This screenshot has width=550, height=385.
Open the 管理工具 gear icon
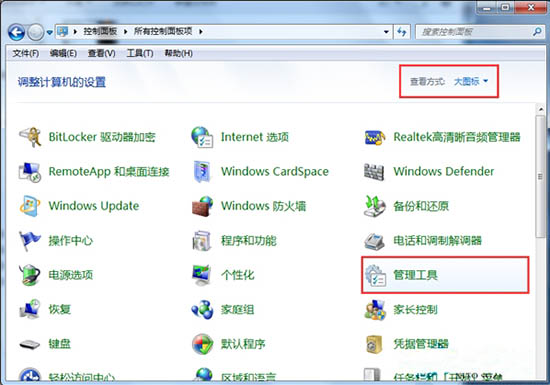pyautogui.click(x=375, y=275)
